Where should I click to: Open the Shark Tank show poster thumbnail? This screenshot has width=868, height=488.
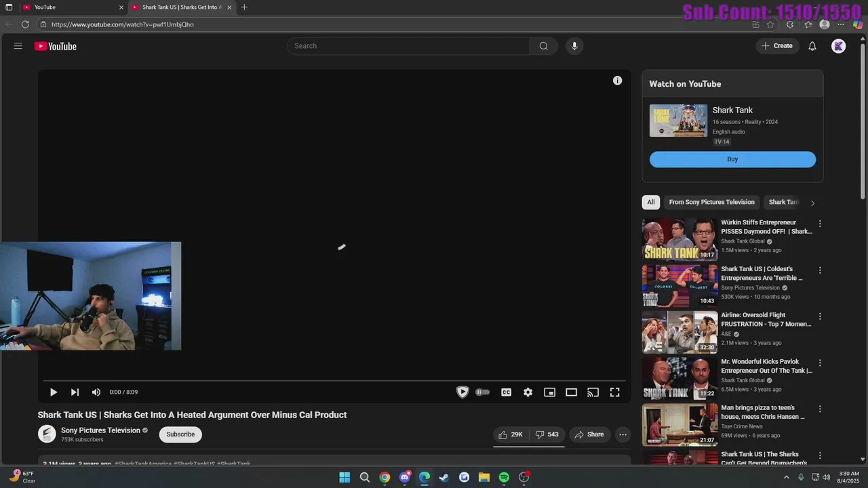678,121
